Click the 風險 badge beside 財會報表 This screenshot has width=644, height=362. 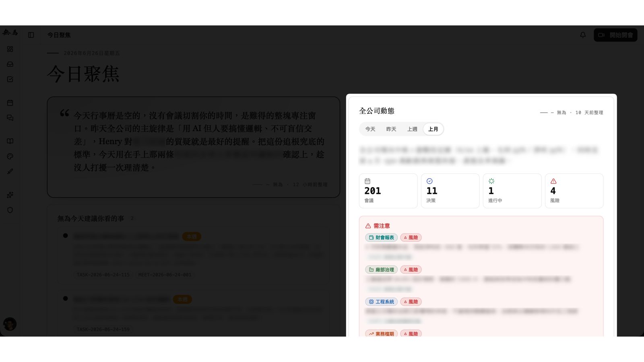pyautogui.click(x=411, y=238)
